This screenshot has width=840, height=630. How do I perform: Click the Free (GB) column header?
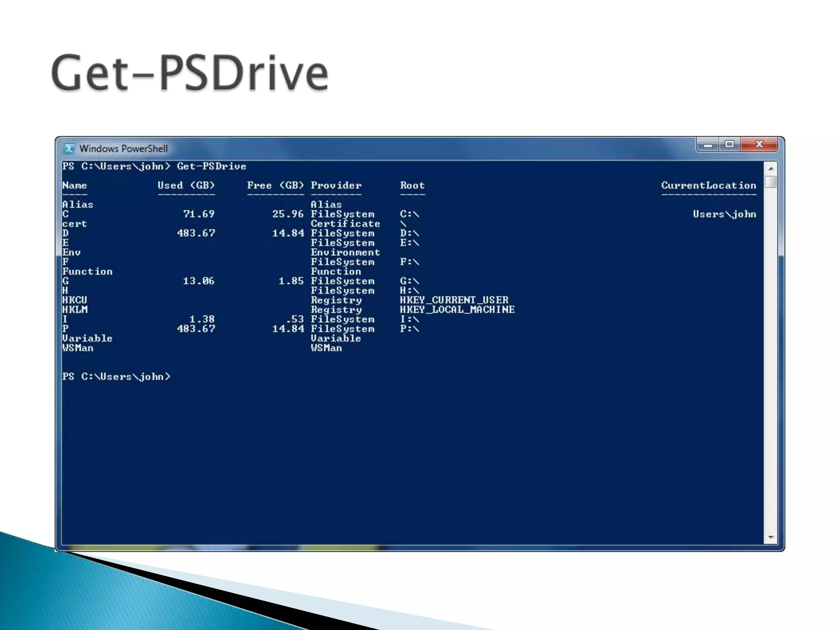pyautogui.click(x=276, y=185)
